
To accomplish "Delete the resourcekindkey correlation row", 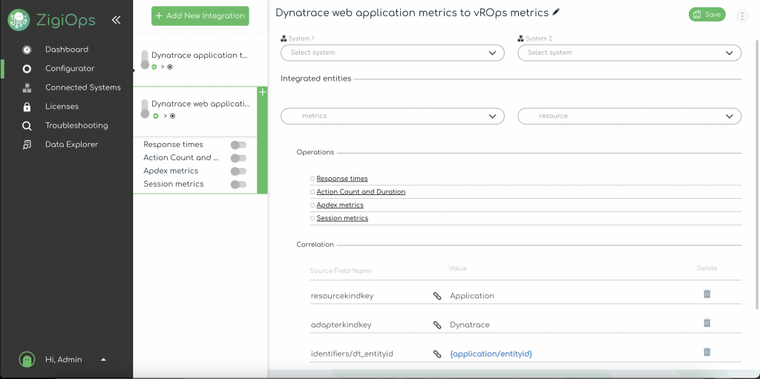I will (707, 294).
